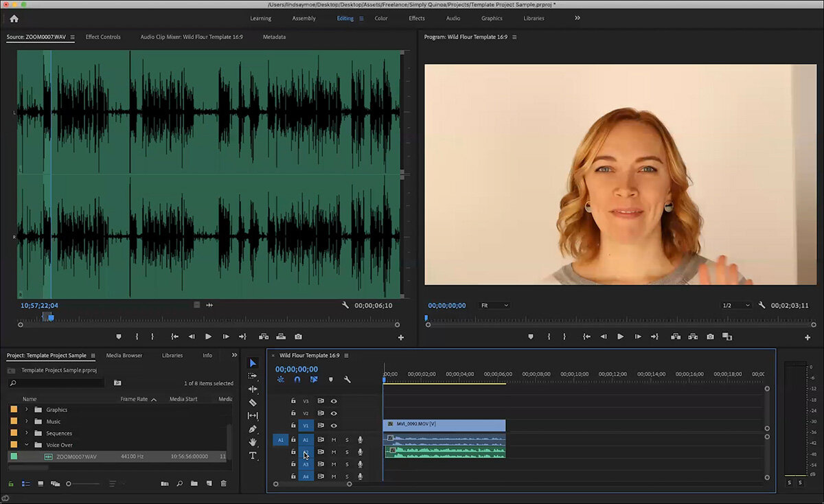This screenshot has height=504, width=824.
Task: Toggle track output eye for V1
Action: tap(334, 425)
